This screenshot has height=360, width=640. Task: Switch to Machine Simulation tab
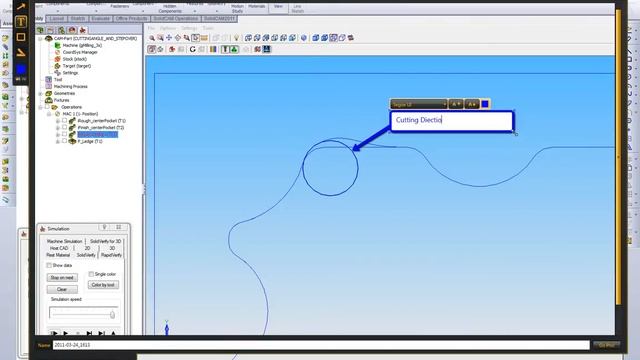coord(64,241)
